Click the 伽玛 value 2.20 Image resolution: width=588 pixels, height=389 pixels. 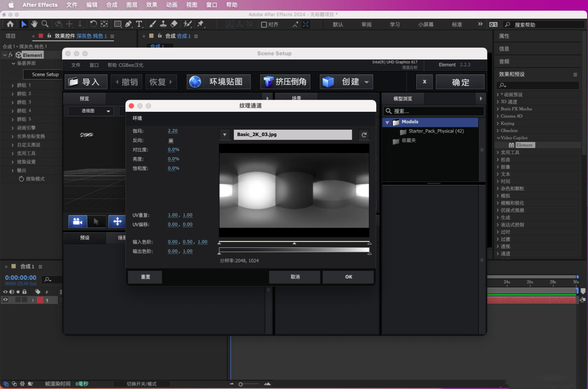173,131
